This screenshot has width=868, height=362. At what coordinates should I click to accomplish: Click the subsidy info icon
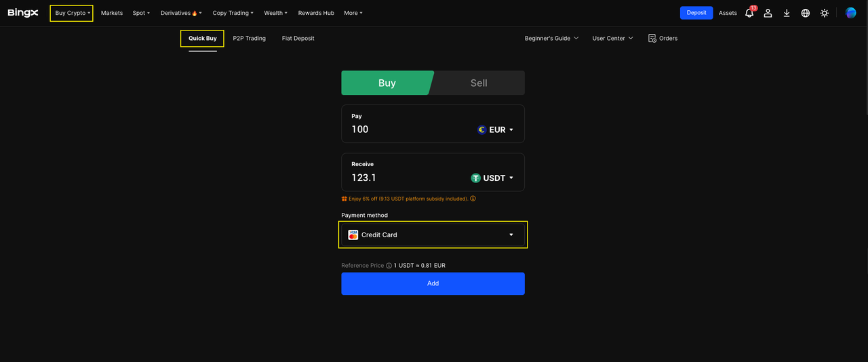473,199
